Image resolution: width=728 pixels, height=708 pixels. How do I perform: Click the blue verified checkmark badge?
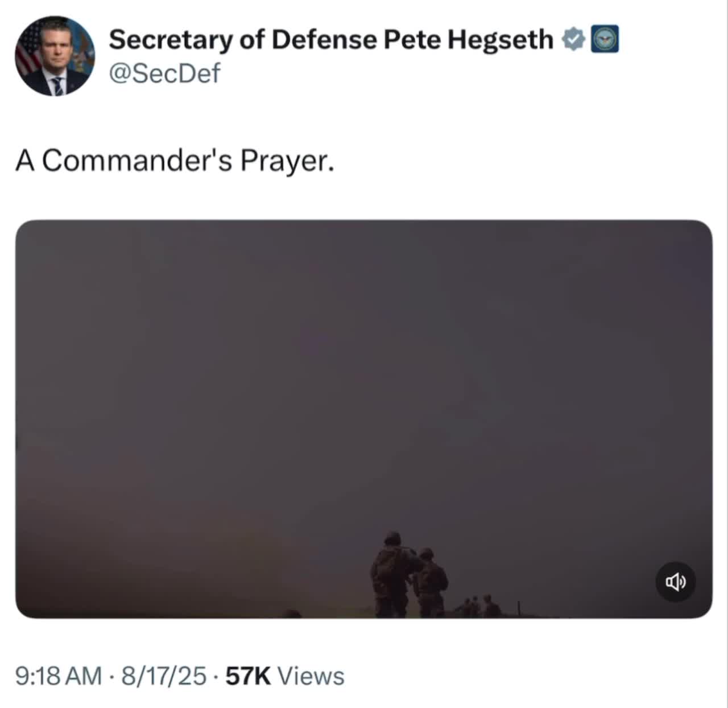point(574,39)
